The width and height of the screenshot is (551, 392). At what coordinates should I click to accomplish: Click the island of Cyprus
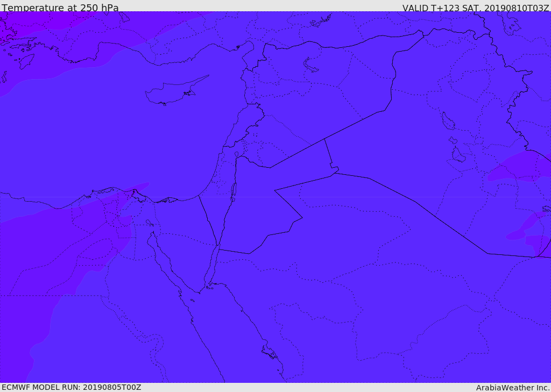171,92
